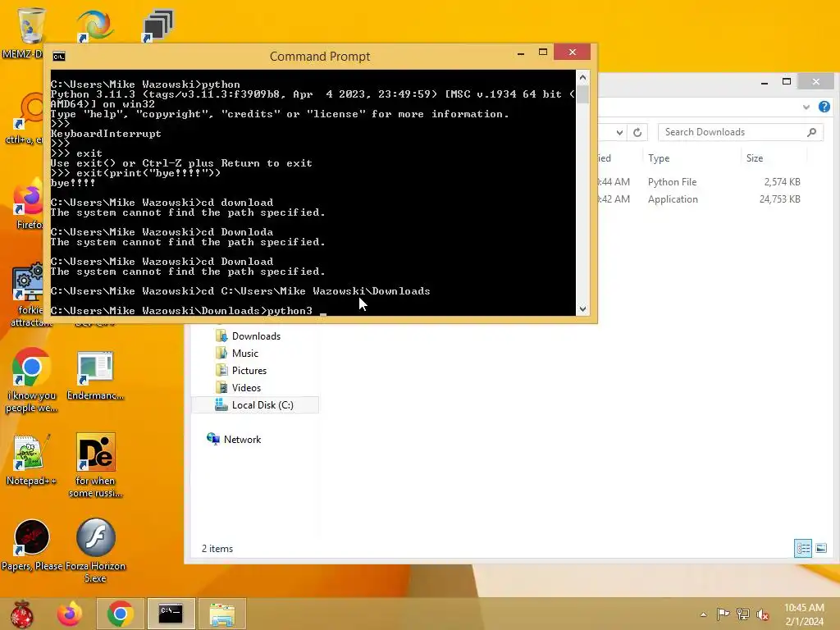
Task: Select Downloads in the navigation pane
Action: pos(256,336)
